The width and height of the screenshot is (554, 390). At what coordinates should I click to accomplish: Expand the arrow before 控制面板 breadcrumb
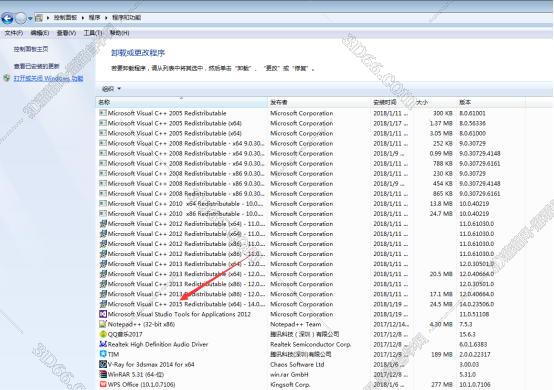(x=48, y=18)
